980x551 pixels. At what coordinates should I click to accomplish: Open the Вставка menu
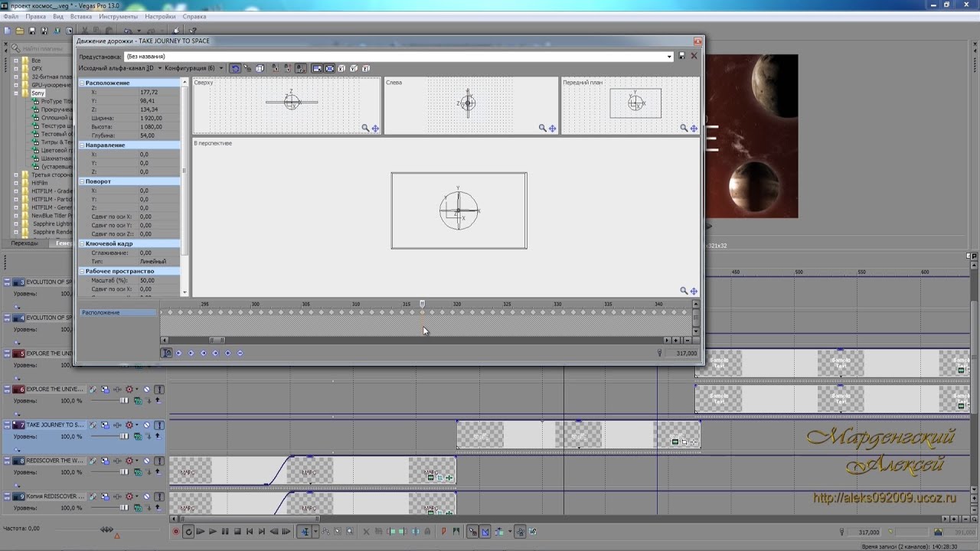coord(80,16)
